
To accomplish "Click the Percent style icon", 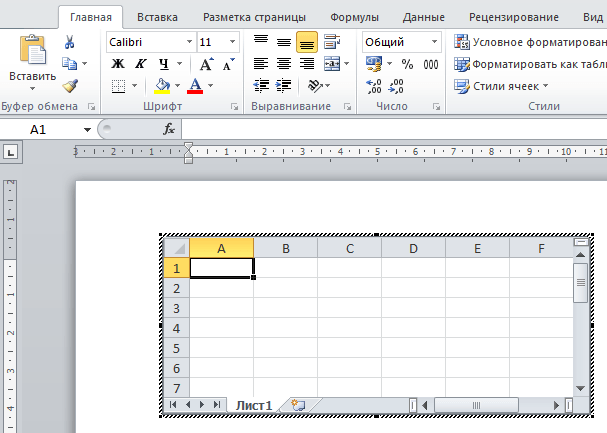I will [x=407, y=64].
